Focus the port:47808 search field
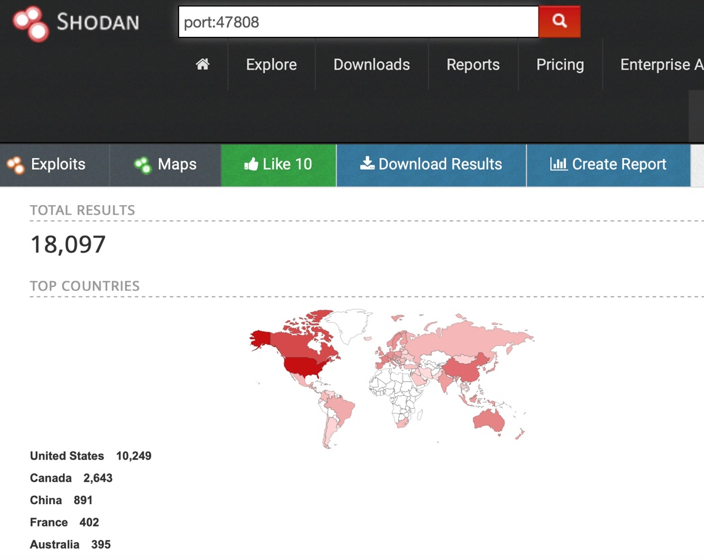704x560 pixels. [x=357, y=21]
